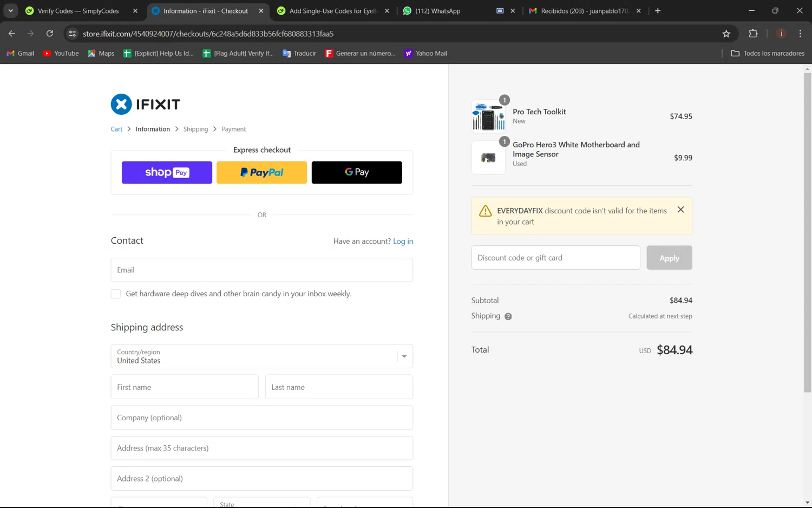812x508 pixels.
Task: Dismiss the EVERYDAYFIX discount warning
Action: 680,210
